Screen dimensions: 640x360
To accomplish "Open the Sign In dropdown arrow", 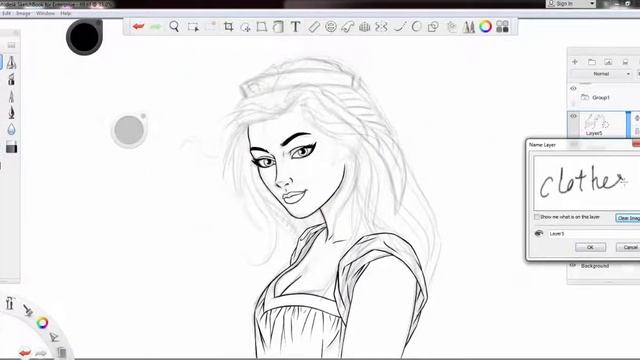I will click(592, 4).
